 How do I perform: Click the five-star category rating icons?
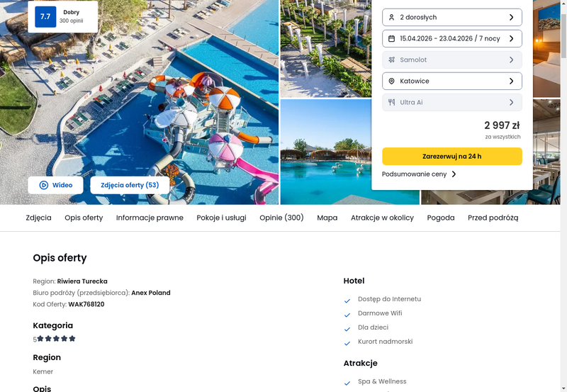click(56, 339)
